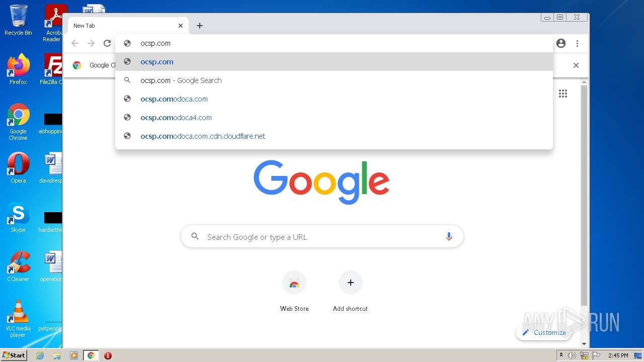Open the Recycle Bin desktop icon

(18, 20)
